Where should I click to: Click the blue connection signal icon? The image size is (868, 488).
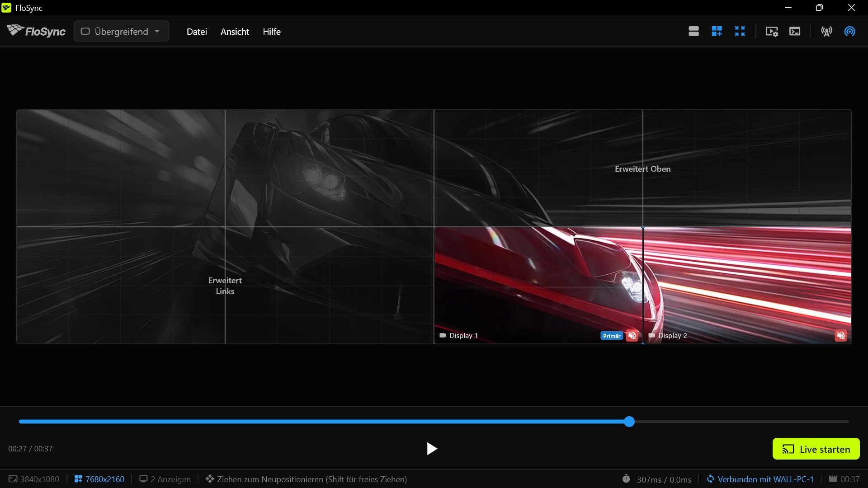[849, 31]
